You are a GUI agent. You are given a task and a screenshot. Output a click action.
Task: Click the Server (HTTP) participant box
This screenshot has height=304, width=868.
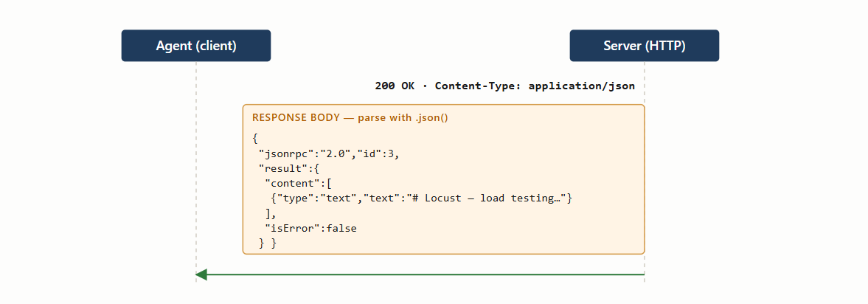645,46
